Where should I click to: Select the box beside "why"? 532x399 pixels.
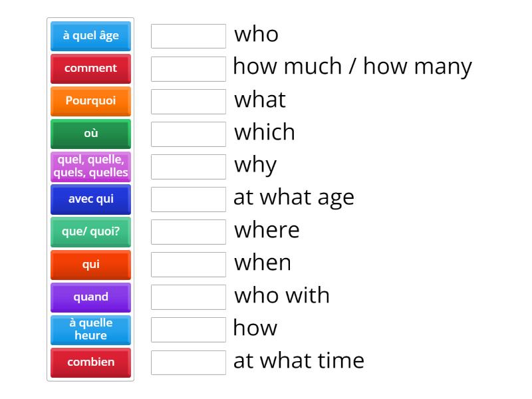click(x=188, y=166)
